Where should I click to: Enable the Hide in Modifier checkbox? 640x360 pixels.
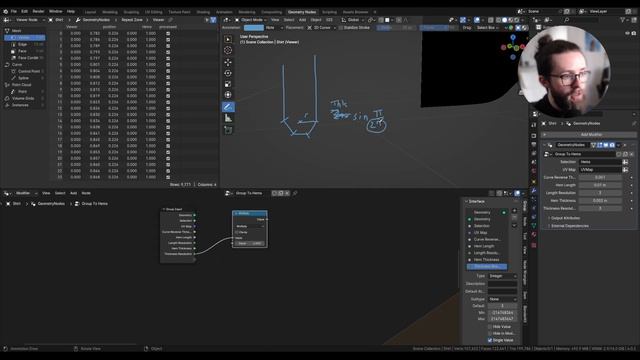[x=490, y=333]
